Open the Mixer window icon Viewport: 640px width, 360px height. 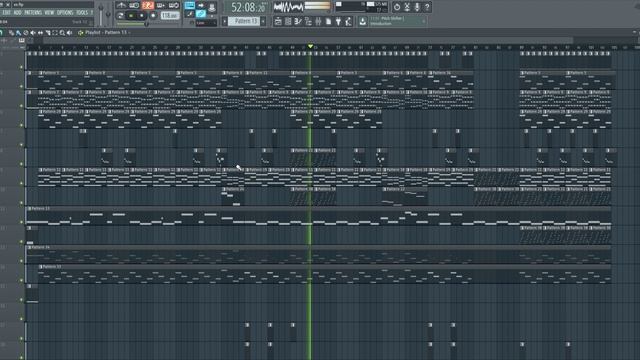point(318,21)
